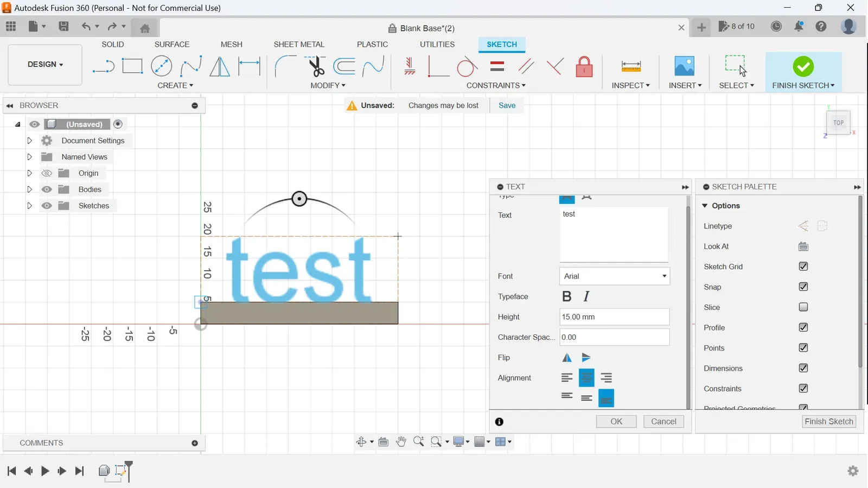This screenshot has width=868, height=488.
Task: Open the Job Status clock icon
Action: click(776, 26)
